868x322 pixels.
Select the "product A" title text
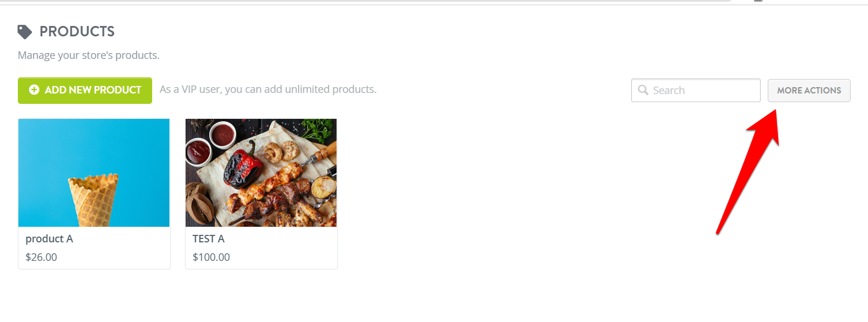pyautogui.click(x=49, y=239)
